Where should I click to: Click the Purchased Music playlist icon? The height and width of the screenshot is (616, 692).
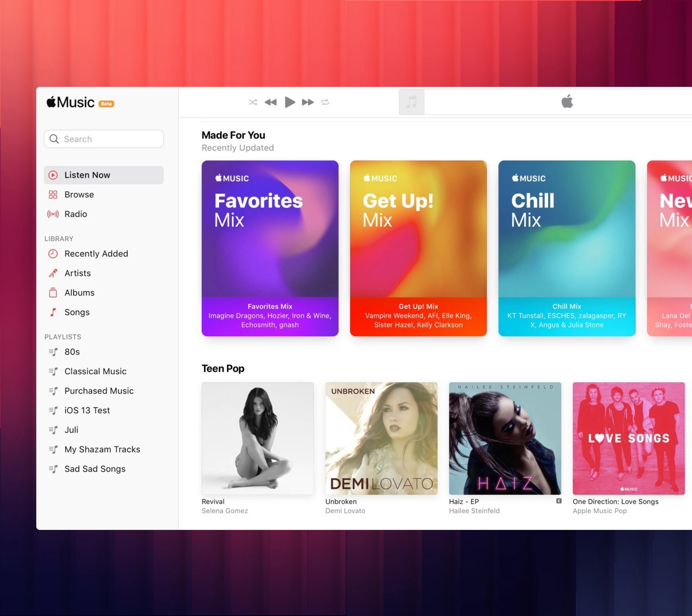(53, 391)
